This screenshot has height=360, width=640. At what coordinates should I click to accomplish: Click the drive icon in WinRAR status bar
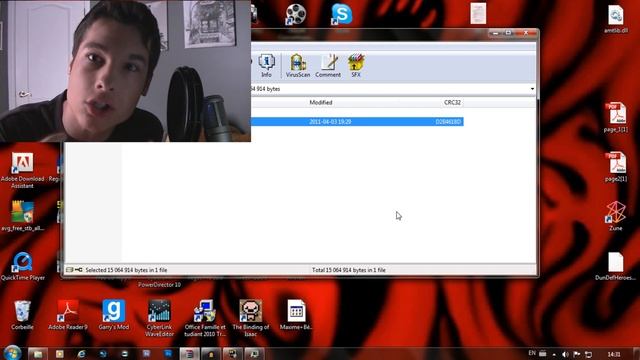[x=70, y=270]
